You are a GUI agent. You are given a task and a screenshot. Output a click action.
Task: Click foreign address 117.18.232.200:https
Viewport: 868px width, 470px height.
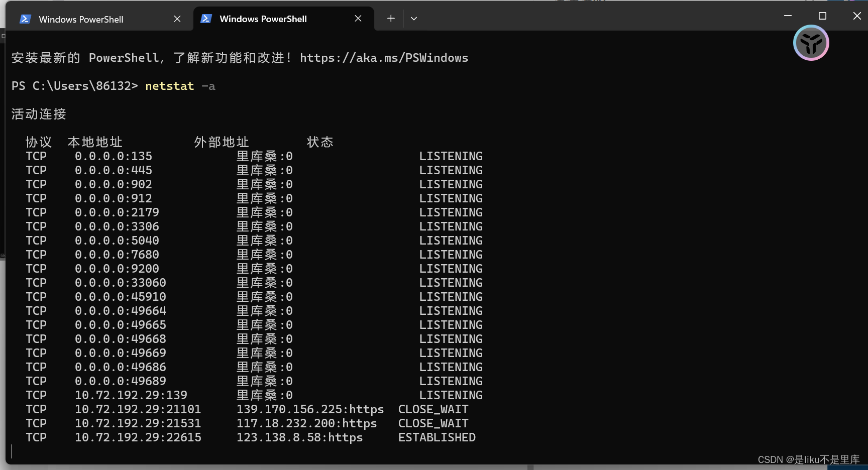[307, 424]
